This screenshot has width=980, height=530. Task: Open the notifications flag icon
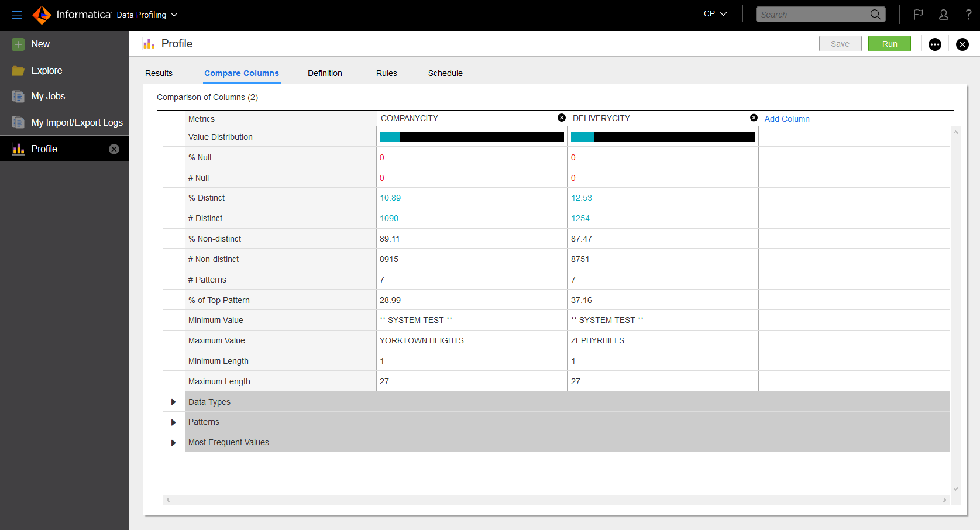click(x=918, y=15)
